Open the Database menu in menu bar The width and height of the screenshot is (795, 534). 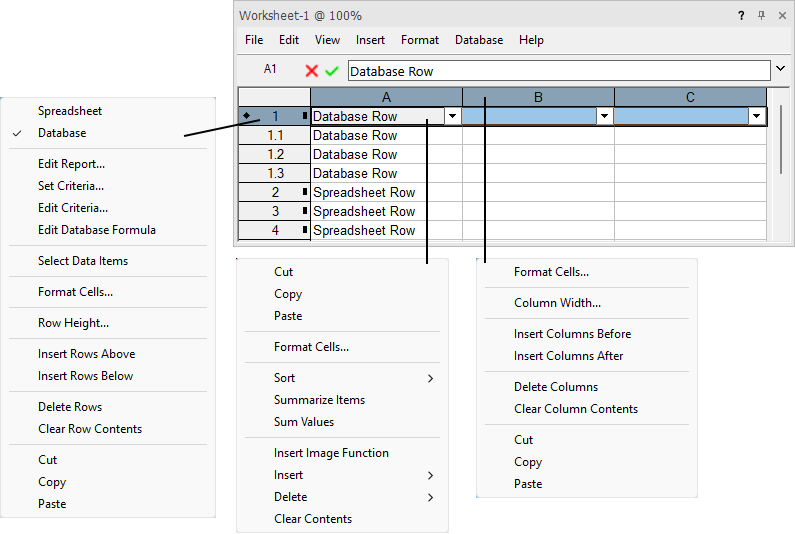(479, 40)
